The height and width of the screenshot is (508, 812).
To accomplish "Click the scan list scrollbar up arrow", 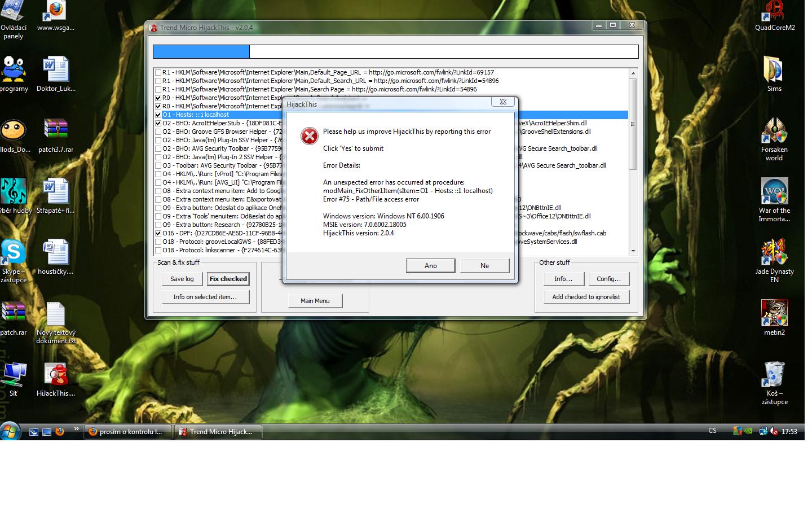I will tap(633, 73).
